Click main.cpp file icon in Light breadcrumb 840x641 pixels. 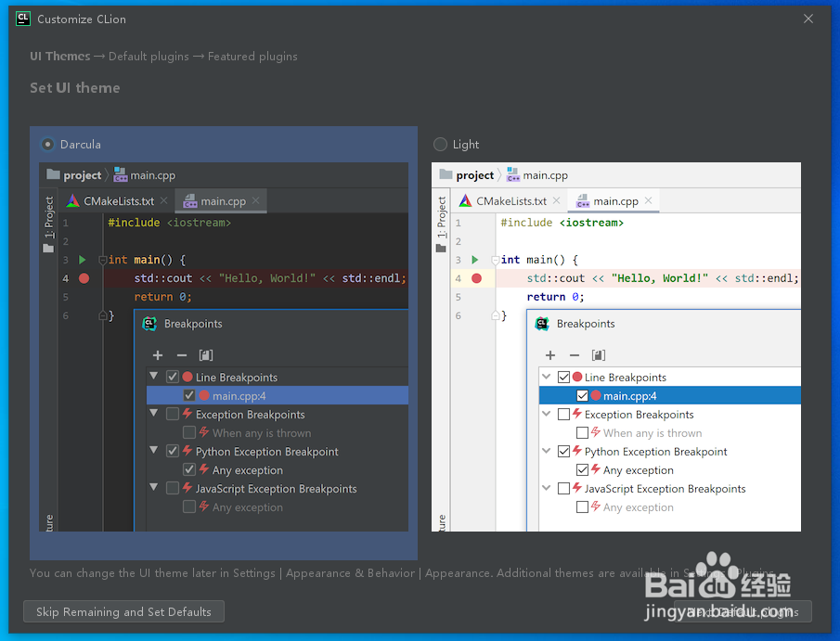[513, 174]
